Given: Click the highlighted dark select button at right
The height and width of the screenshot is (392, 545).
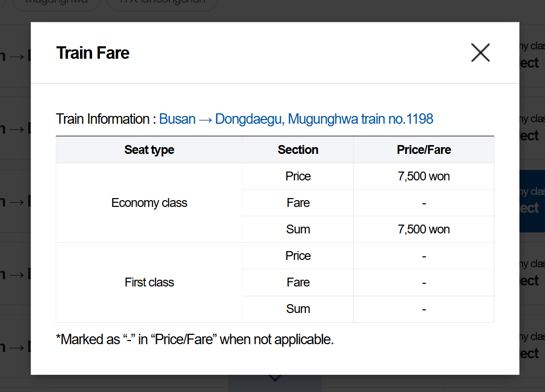Looking at the screenshot, I should 532,201.
